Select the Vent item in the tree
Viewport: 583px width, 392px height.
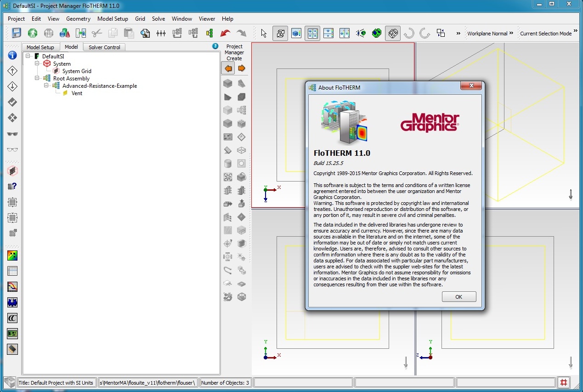(77, 93)
